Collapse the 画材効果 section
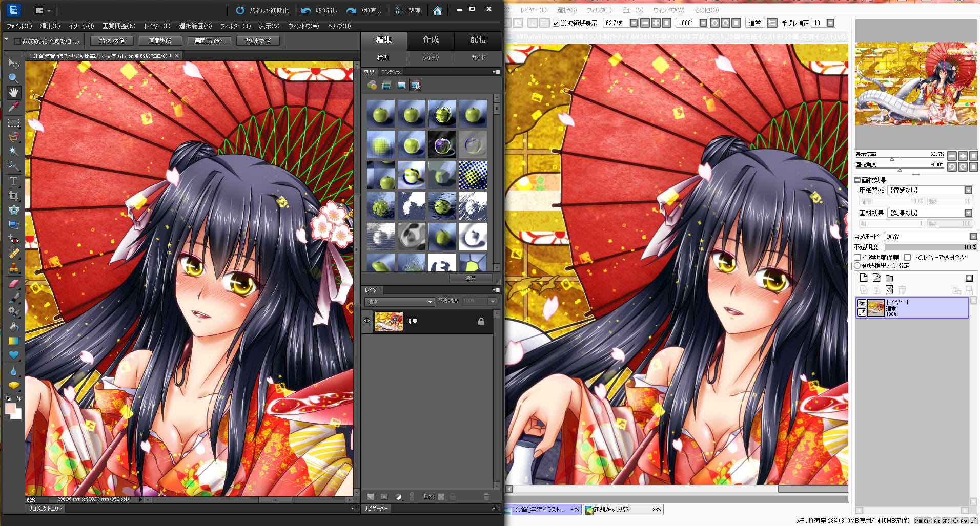 point(857,180)
